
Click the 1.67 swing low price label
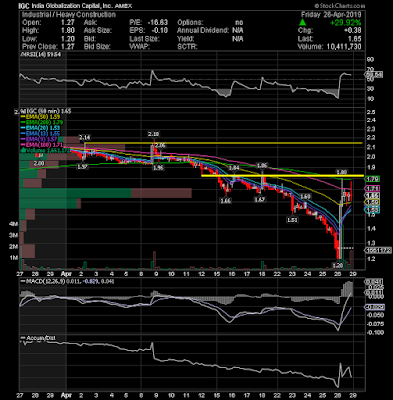259,200
